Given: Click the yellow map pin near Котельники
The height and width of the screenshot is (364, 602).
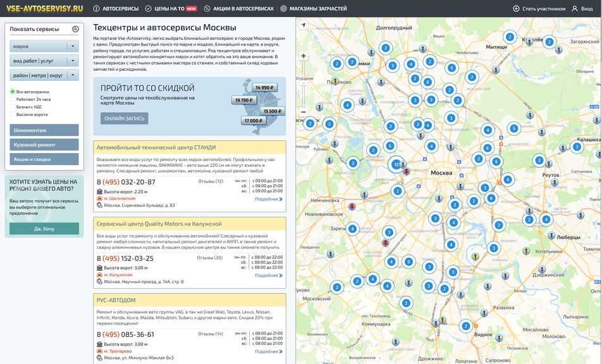Looking at the screenshot, I should click(x=526, y=250).
